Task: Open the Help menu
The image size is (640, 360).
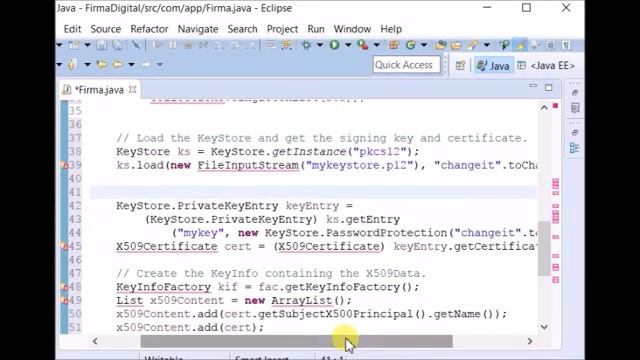Action: [x=391, y=29]
